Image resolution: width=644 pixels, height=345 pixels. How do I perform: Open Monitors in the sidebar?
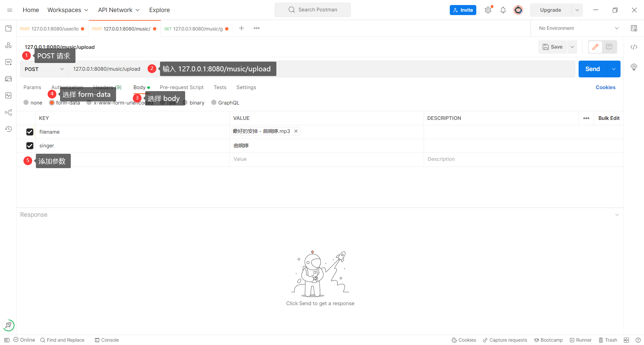[x=8, y=95]
